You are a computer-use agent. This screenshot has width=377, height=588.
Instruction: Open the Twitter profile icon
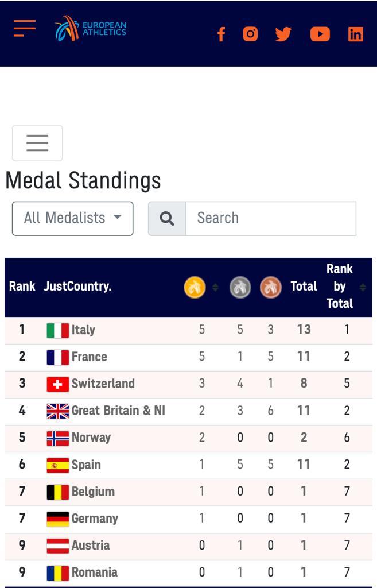click(283, 34)
